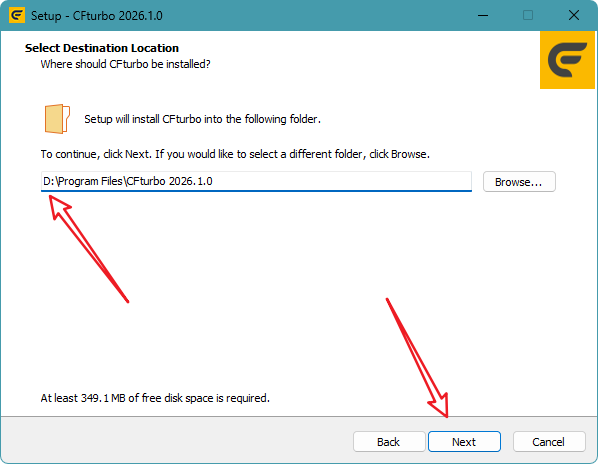Click the 'Setup will install CFturbo' message

[x=203, y=119]
